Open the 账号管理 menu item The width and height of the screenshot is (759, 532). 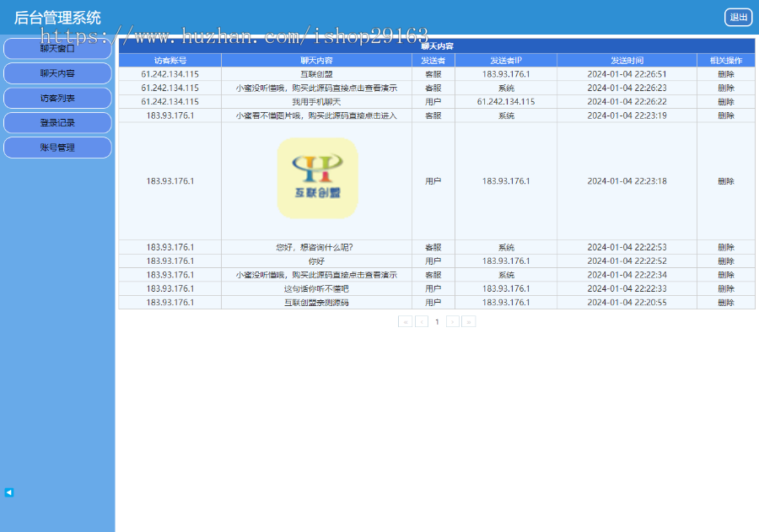57,148
